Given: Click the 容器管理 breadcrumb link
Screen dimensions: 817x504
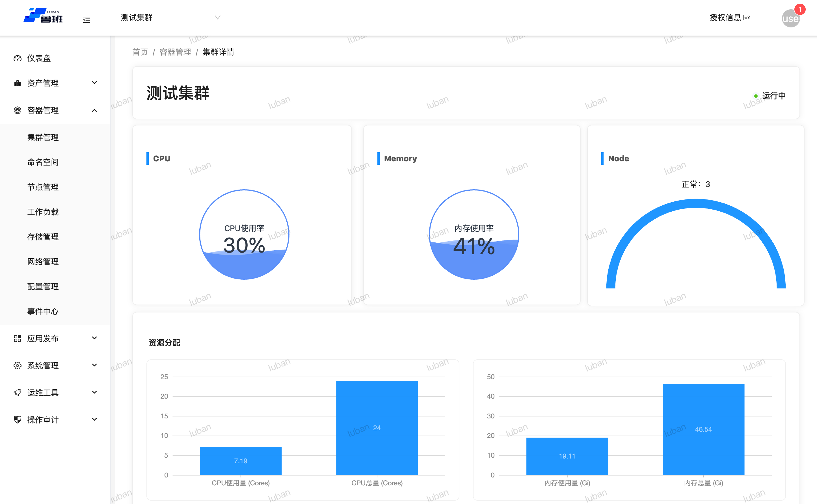Looking at the screenshot, I should click(175, 52).
